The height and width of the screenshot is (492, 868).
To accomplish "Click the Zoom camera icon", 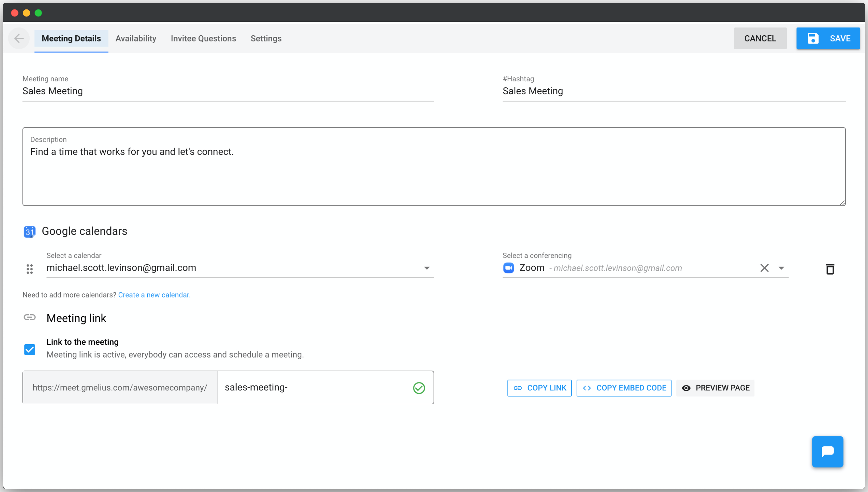I will tap(508, 268).
